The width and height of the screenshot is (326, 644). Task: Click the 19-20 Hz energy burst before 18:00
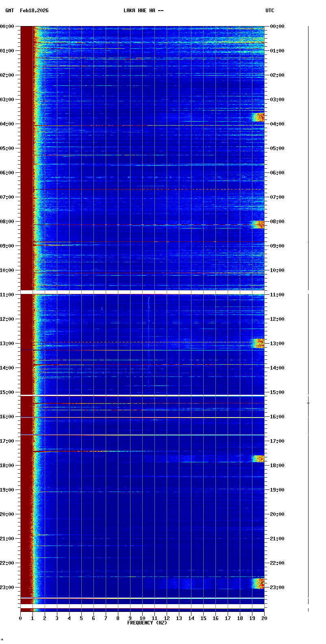(258, 459)
